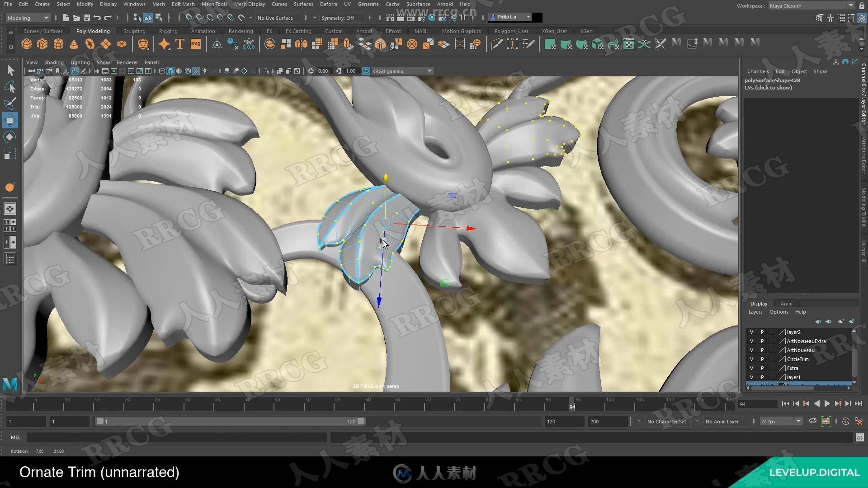Select the Move tool in toolbar
This screenshot has width=868, height=488.
(9, 119)
